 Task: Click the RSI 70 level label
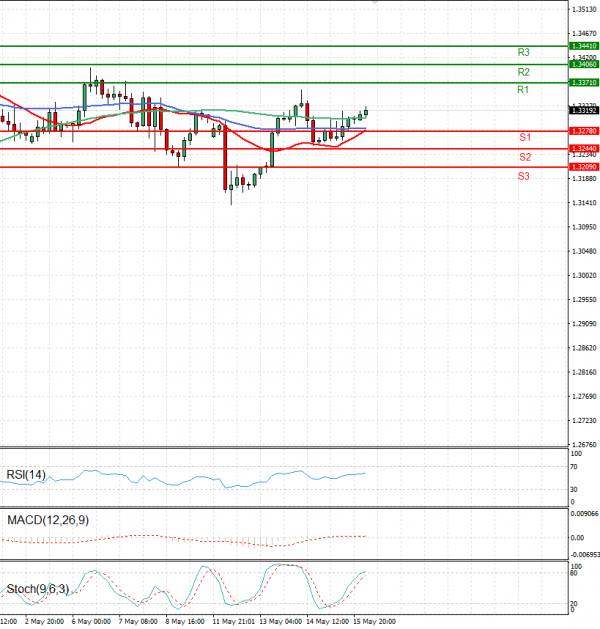[574, 467]
